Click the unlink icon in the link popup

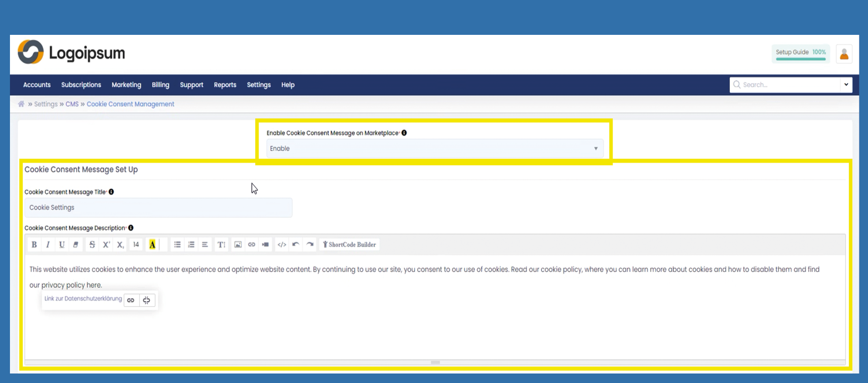tap(146, 300)
